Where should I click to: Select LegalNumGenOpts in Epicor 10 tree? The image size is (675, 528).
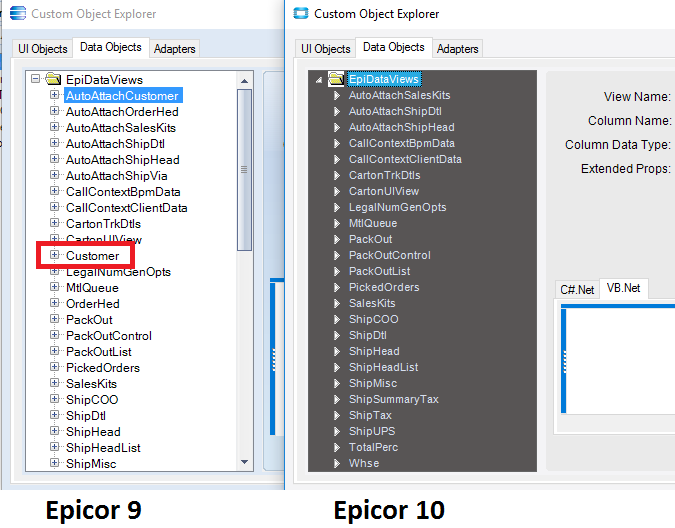point(397,207)
